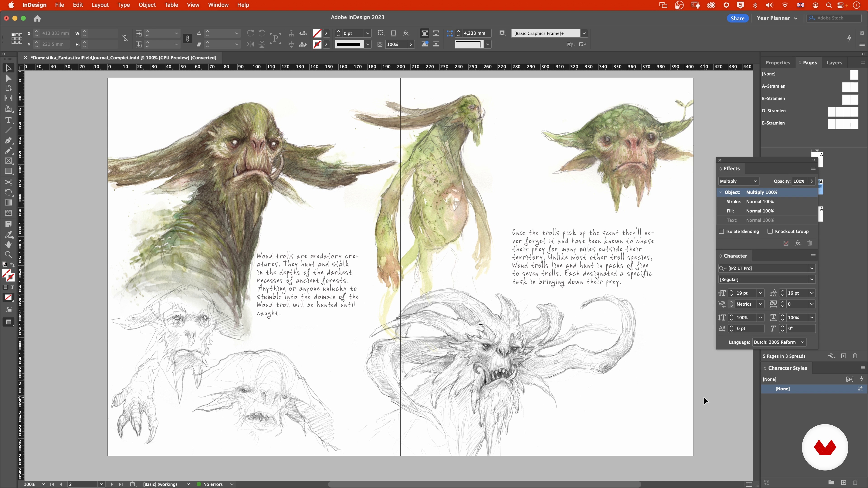Image resolution: width=868 pixels, height=488 pixels.
Task: Click the Share button
Action: (x=737, y=18)
